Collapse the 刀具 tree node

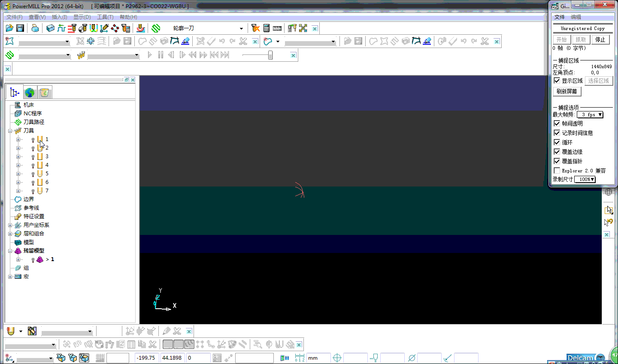click(10, 131)
